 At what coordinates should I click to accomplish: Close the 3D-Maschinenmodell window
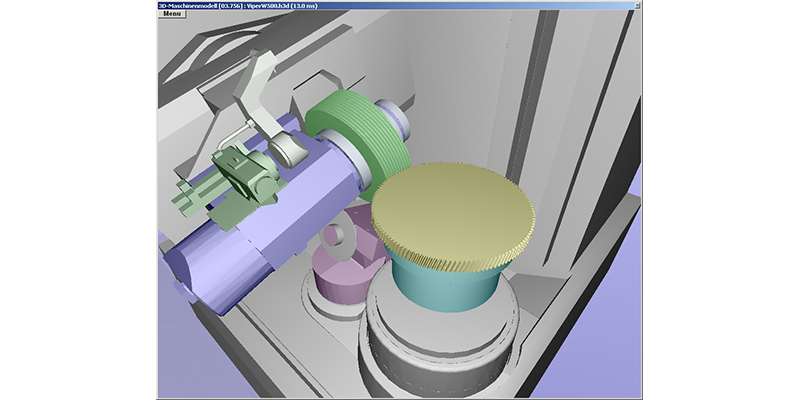637,6
